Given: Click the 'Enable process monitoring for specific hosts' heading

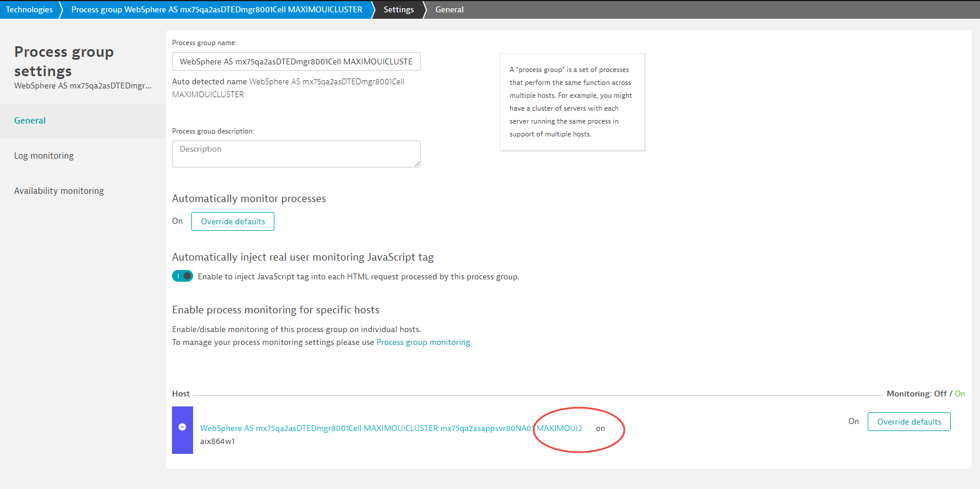Looking at the screenshot, I should tap(276, 310).
